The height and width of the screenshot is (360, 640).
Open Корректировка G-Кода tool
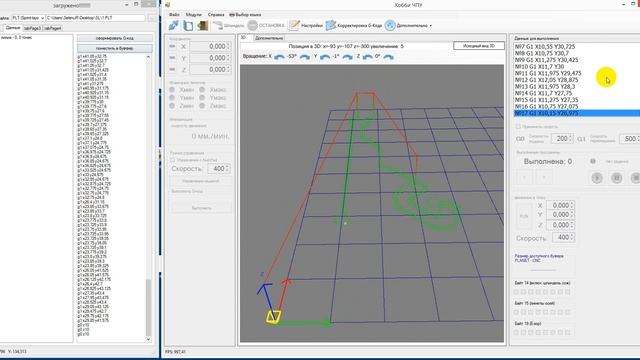coord(353,25)
